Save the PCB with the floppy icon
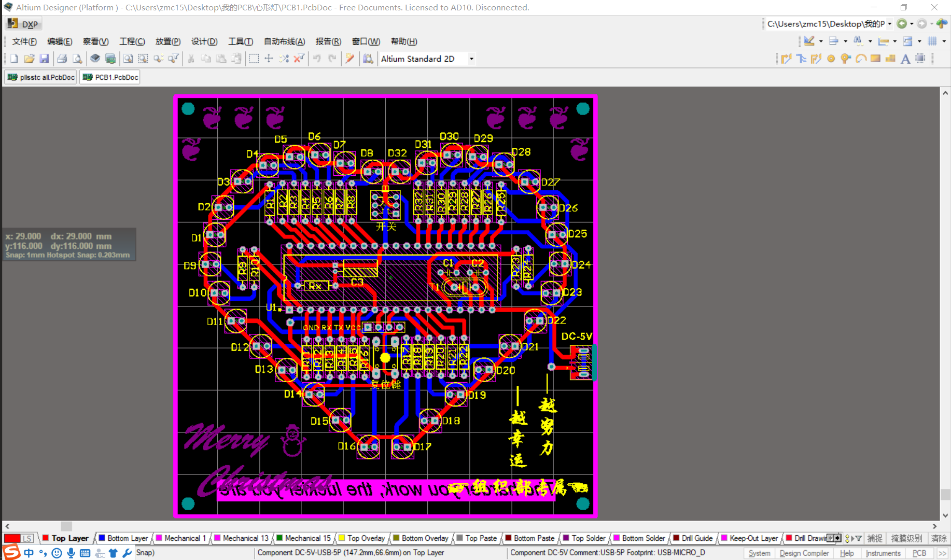951x560 pixels. 44,59
